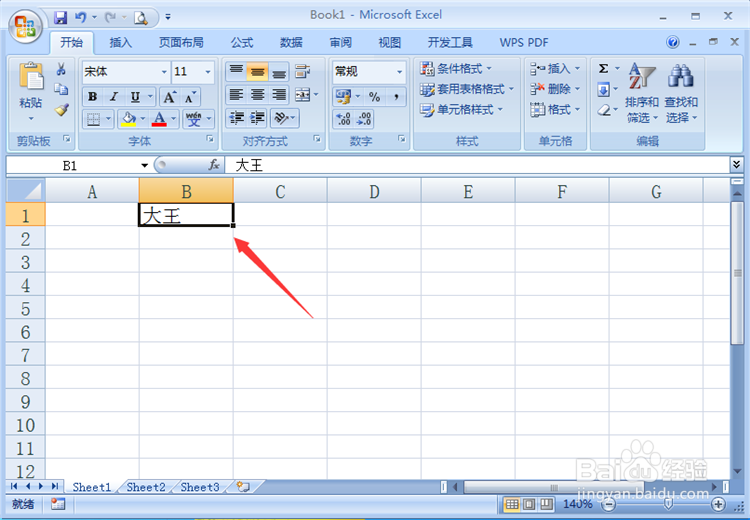Select cell B1 containing 大王
The image size is (750, 520).
tap(186, 214)
